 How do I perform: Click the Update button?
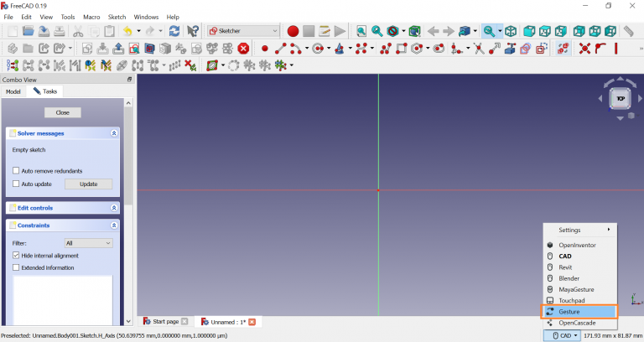point(88,184)
